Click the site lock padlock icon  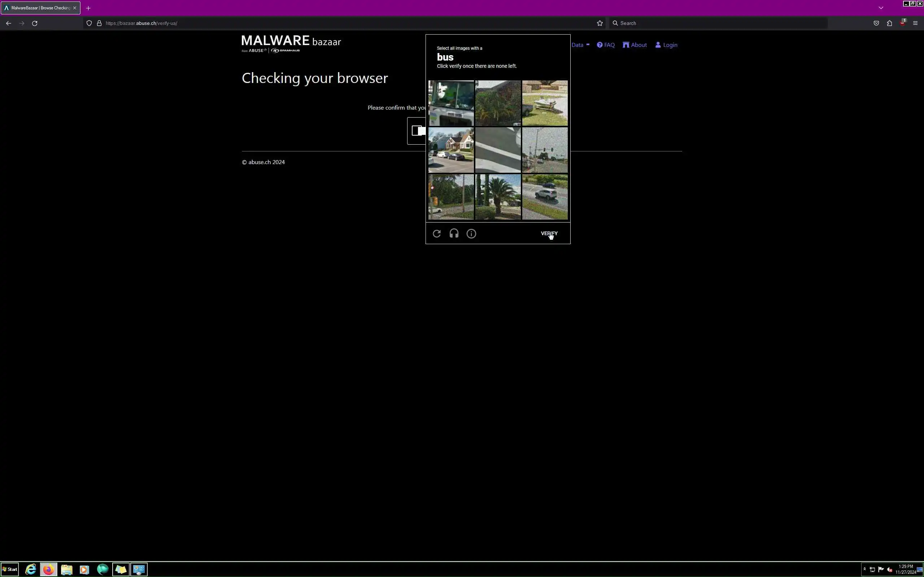(99, 23)
